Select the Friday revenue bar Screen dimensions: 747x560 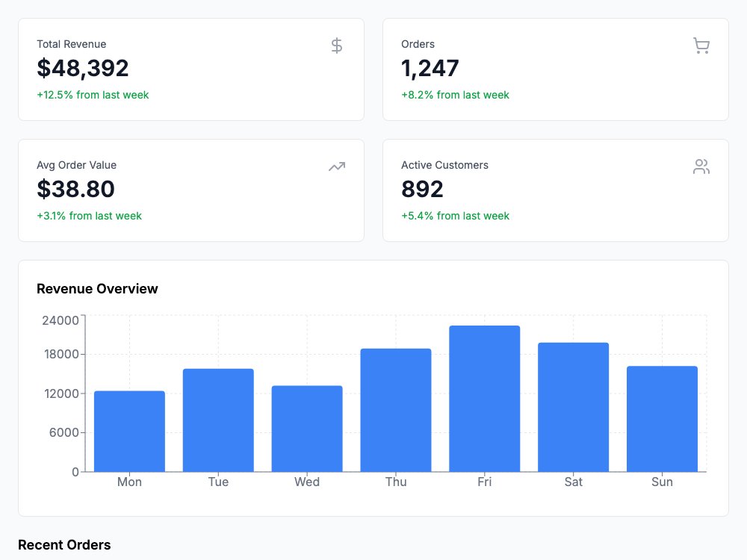coord(485,399)
